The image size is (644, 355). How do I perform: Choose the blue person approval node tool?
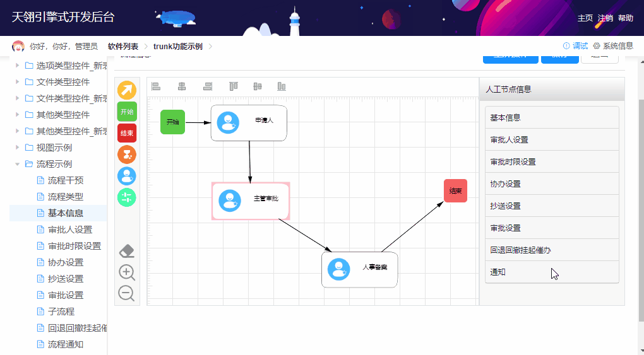point(127,176)
